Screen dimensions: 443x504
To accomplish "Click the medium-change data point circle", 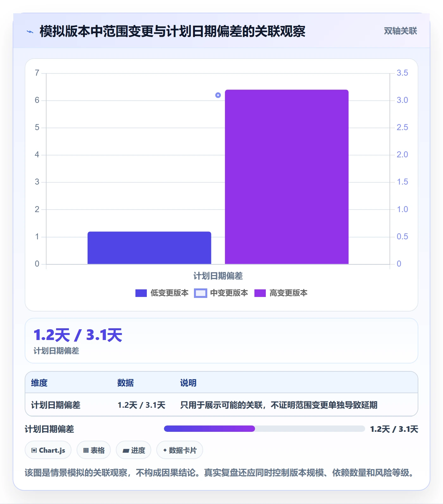I will click(x=218, y=95).
